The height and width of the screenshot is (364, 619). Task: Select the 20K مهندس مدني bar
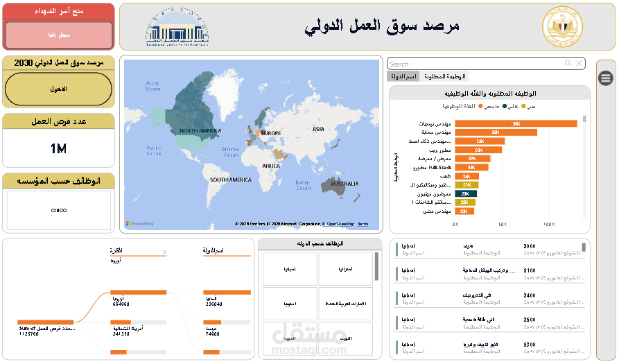[464, 211]
